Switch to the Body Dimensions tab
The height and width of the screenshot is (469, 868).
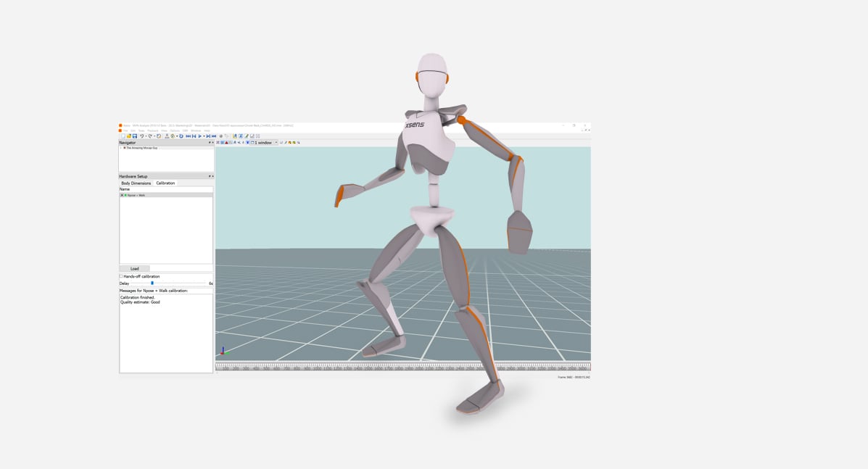coord(136,183)
